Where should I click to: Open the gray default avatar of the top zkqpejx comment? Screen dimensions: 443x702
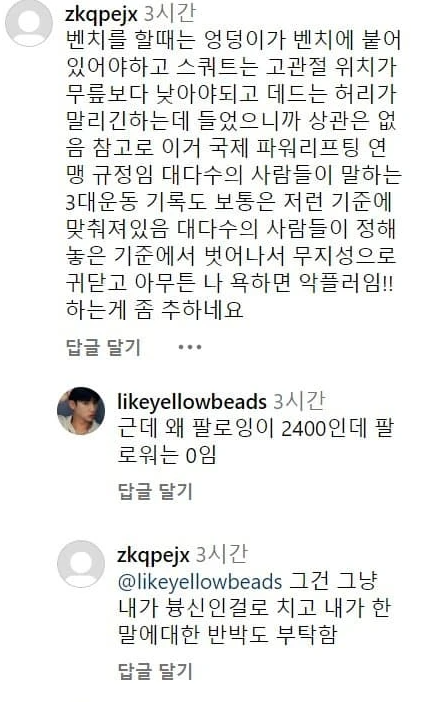click(x=29, y=22)
